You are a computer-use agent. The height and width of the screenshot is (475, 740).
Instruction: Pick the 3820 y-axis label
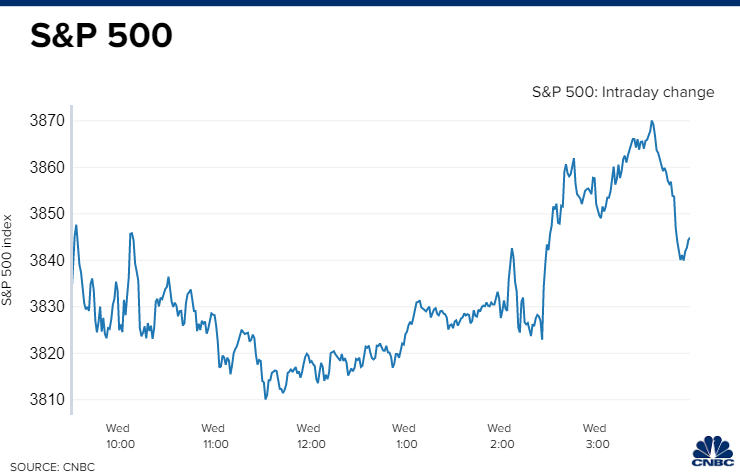45,354
